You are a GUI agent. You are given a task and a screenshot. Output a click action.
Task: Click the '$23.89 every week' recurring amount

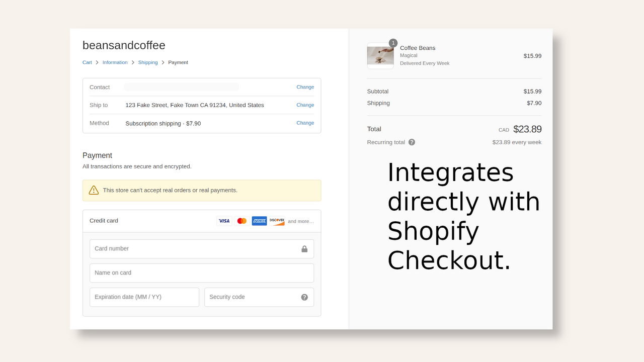point(517,142)
